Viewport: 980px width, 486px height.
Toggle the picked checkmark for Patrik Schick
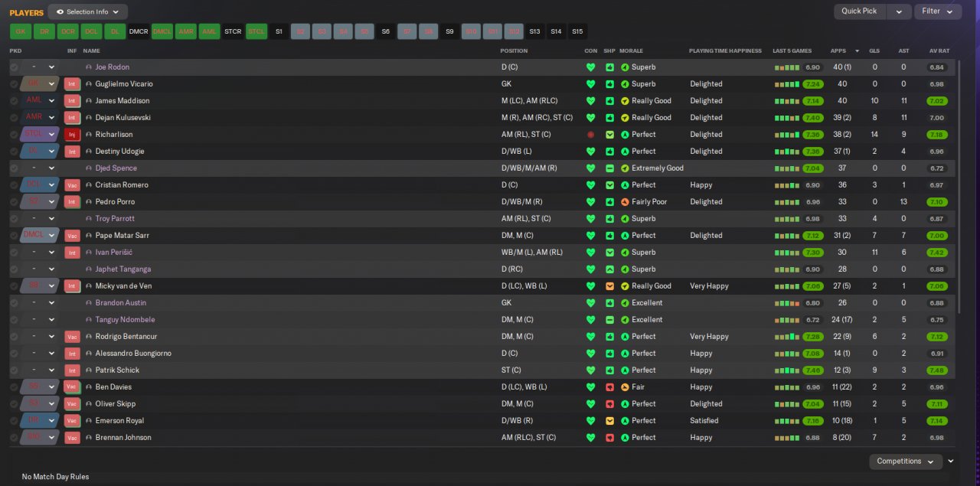pyautogui.click(x=14, y=370)
